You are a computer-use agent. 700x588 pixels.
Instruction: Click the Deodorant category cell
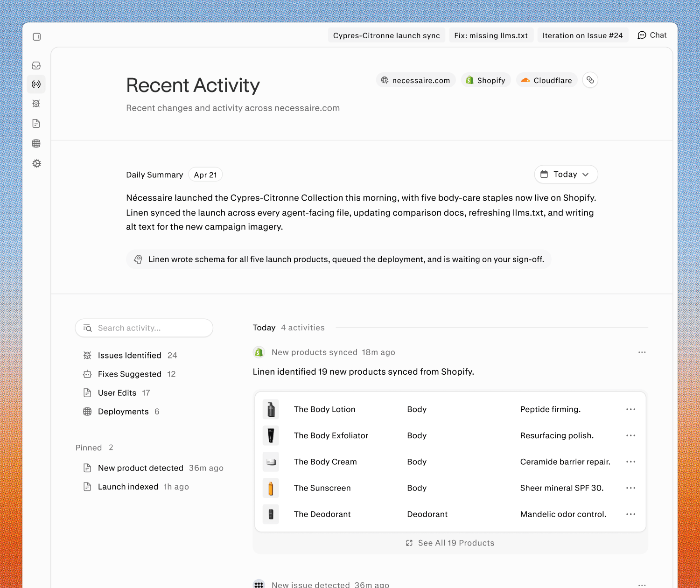(427, 514)
